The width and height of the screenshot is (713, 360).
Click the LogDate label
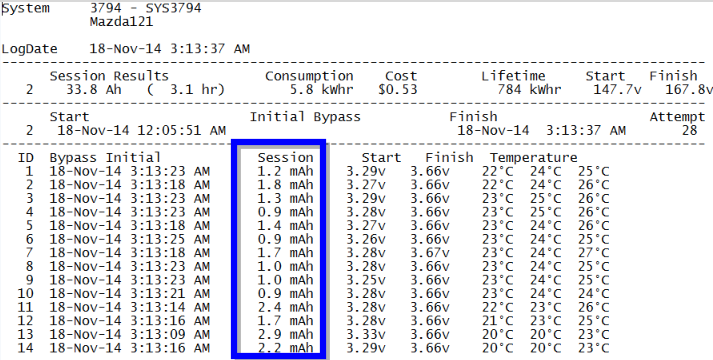30,49
